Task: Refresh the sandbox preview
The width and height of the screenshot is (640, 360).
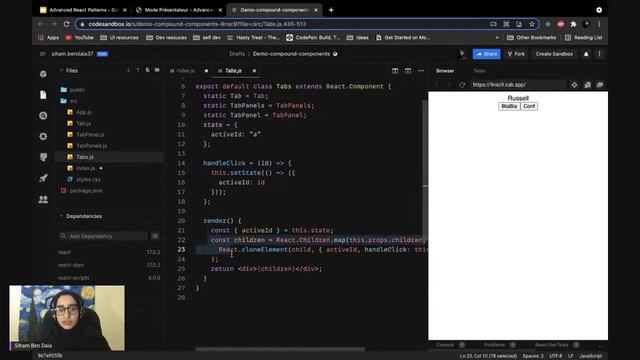Action: pyautogui.click(x=462, y=85)
